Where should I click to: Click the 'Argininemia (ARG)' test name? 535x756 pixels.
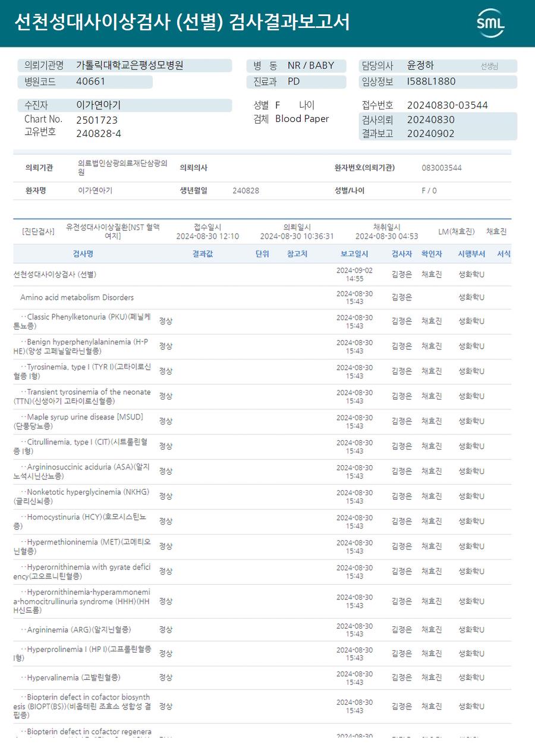point(75,629)
